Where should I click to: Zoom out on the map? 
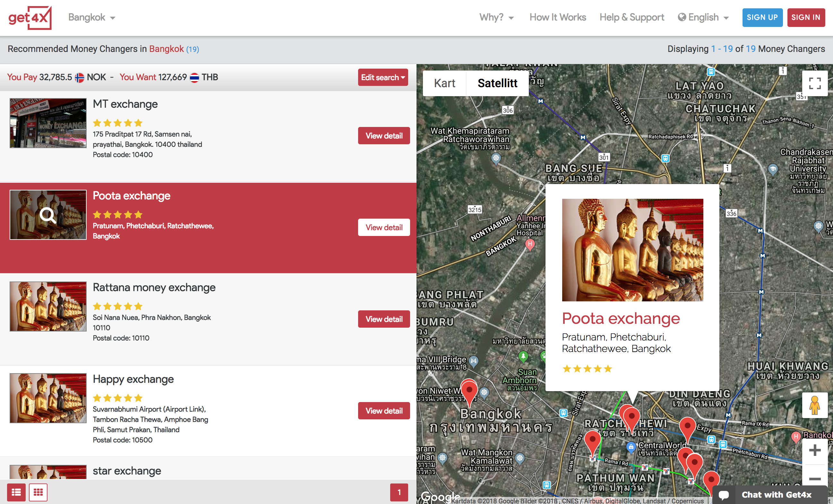click(x=815, y=478)
